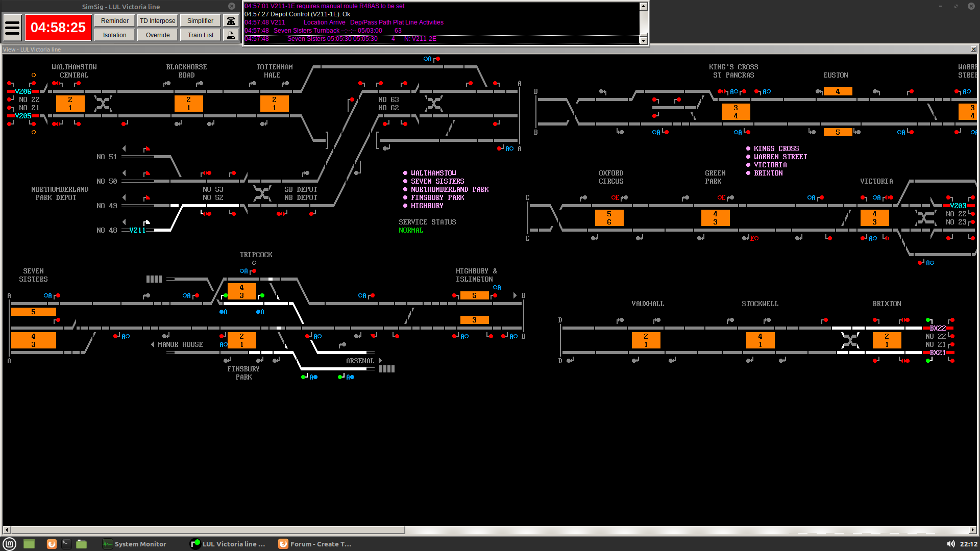980x551 pixels.
Task: Click the Override button
Action: click(x=158, y=35)
